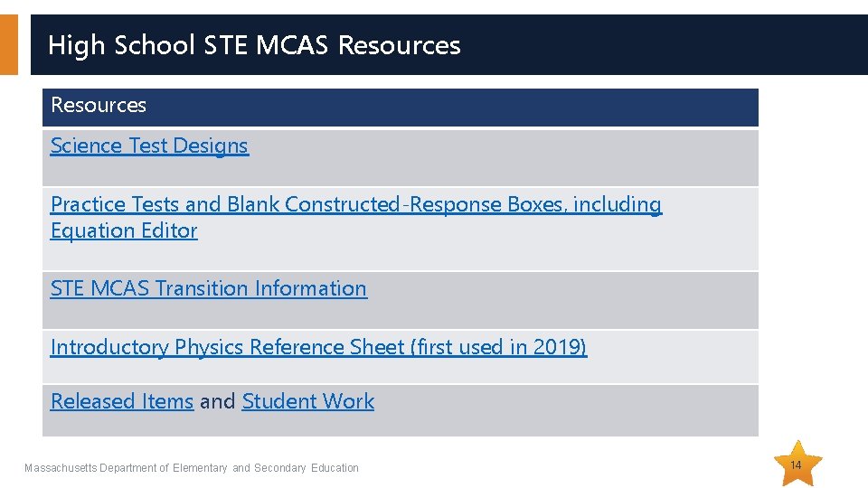Image resolution: width=868 pixels, height=488 pixels.
Task: Click "Secondary Education" in the footer
Action: coord(307,468)
